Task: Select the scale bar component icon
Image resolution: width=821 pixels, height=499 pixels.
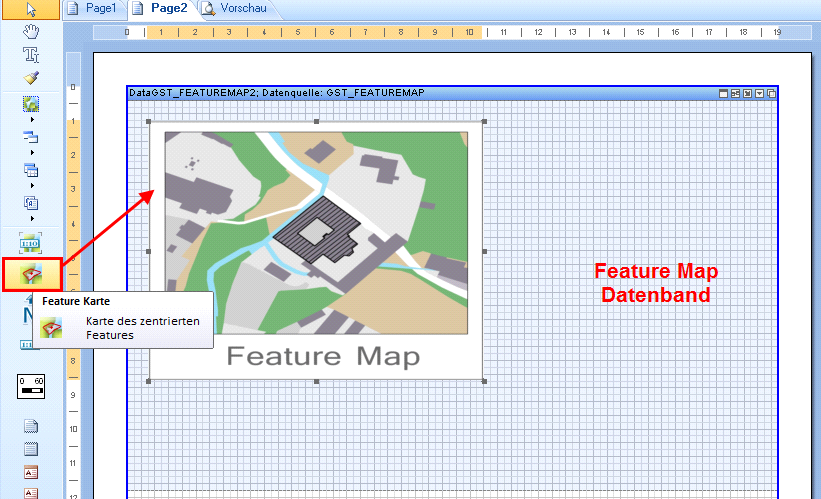Action: pos(31,384)
